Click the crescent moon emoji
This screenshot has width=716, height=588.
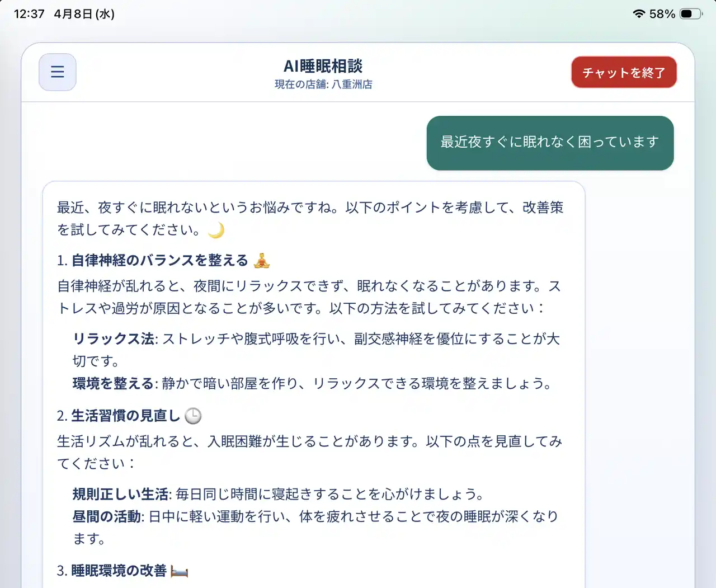point(216,230)
